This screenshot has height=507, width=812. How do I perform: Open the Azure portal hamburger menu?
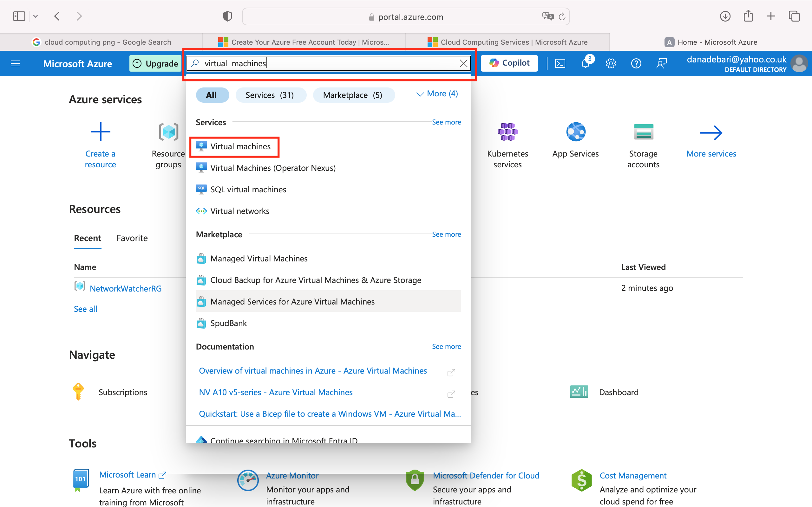click(x=16, y=63)
